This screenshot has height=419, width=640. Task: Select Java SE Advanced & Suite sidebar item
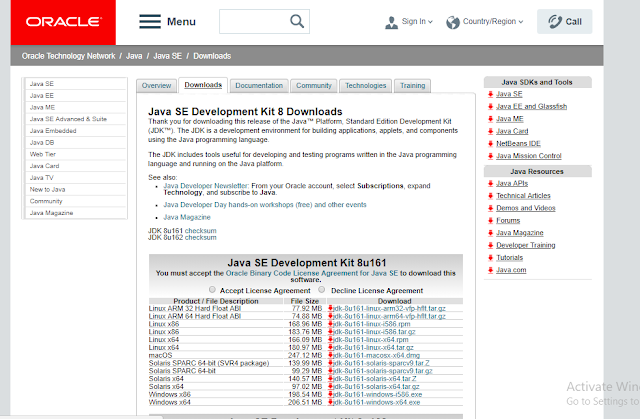click(x=76, y=119)
